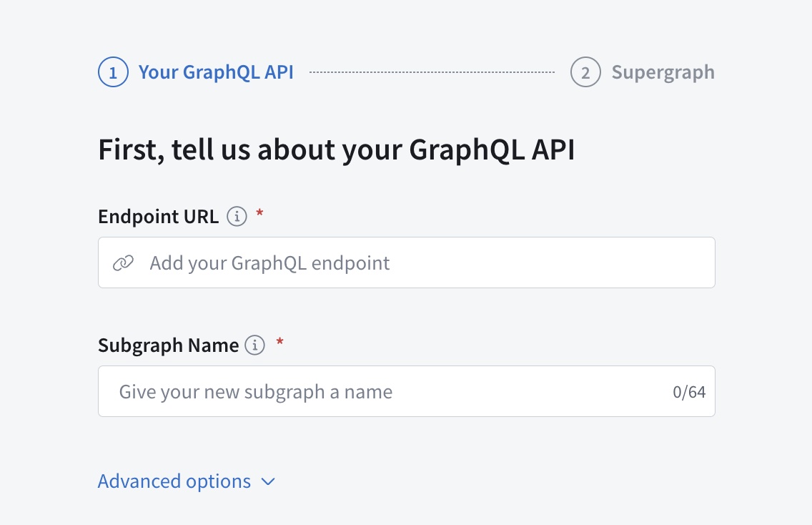This screenshot has height=525, width=812.
Task: Click the red asterisk next to Endpoint URL
Action: pos(259,215)
